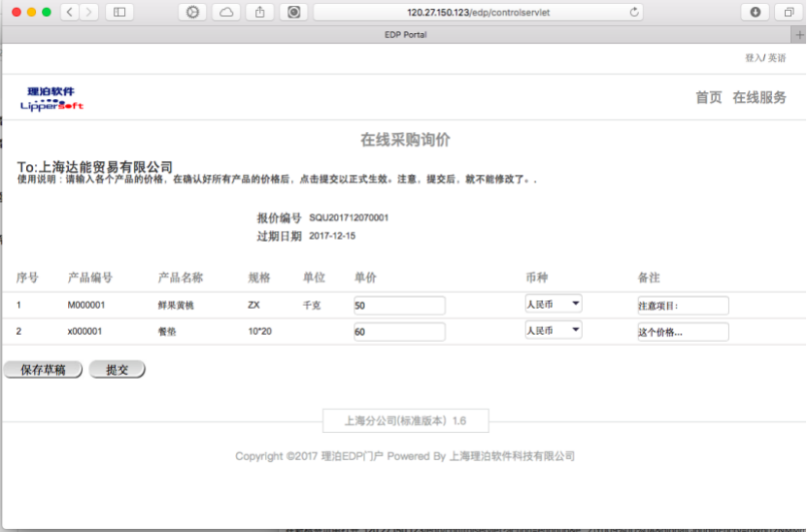The height and width of the screenshot is (532, 808).
Task: Open the 首页 navigation item
Action: 708,97
